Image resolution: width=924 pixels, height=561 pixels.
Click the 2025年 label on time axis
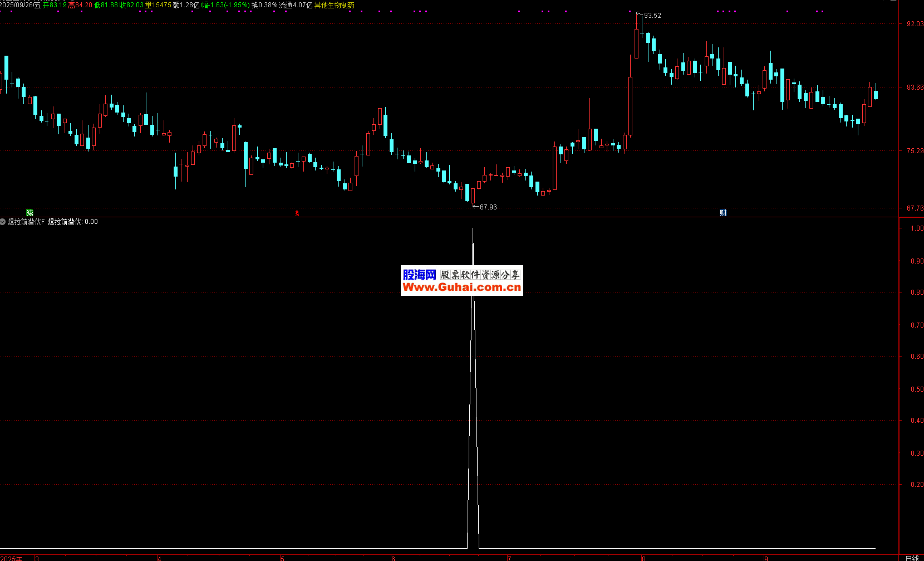click(11, 558)
